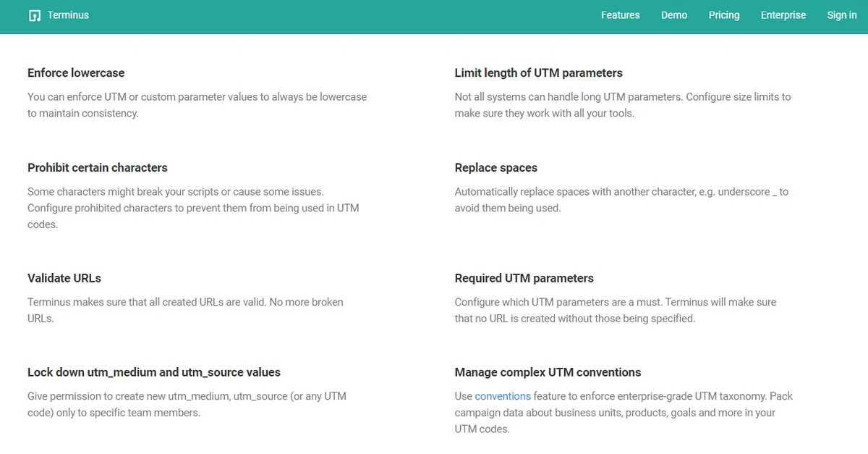Click the Validate URLs description text
Viewport: 868px width, 454px height.
pos(185,310)
